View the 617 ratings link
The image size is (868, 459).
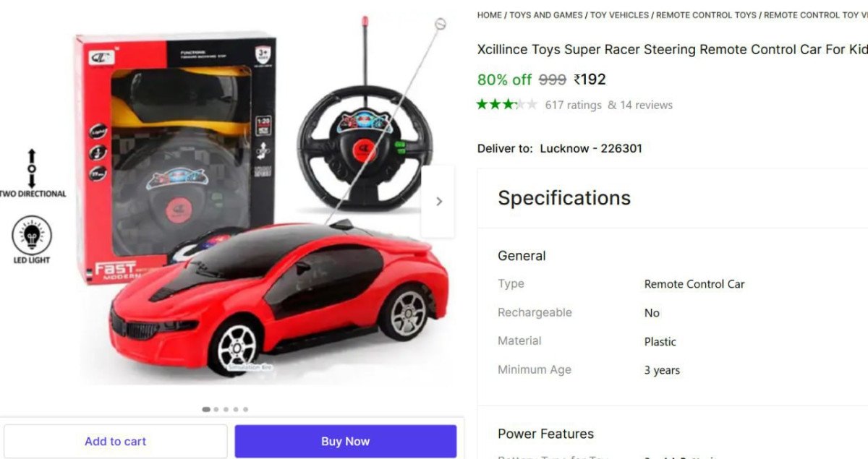click(574, 105)
